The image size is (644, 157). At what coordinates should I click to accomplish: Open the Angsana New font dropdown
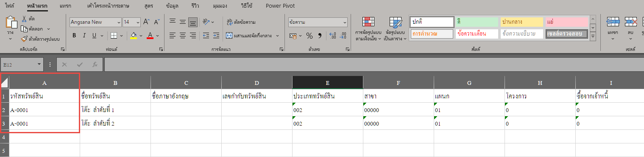point(95,22)
